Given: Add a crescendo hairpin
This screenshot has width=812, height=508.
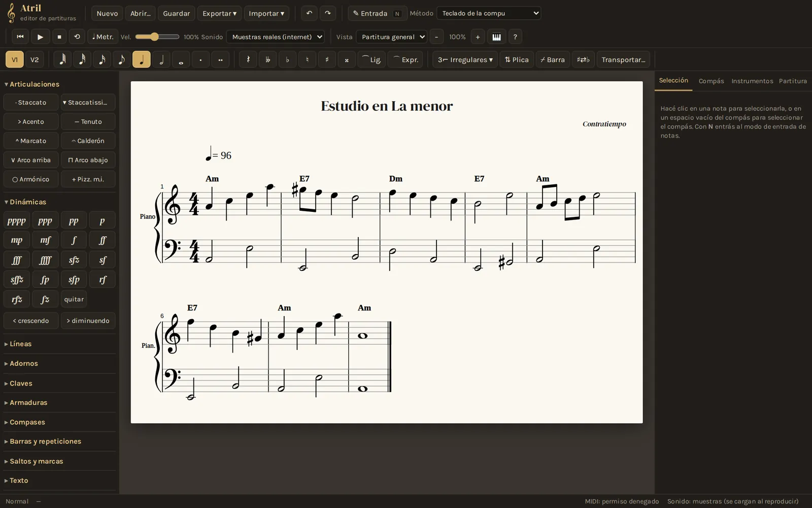Looking at the screenshot, I should click(31, 321).
